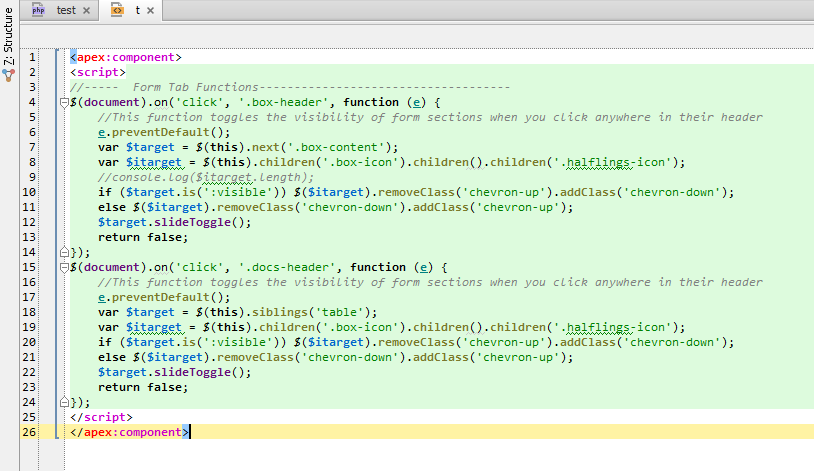Collapse fold end marker at line 14
Viewport: 814px width, 471px height.
click(64, 252)
